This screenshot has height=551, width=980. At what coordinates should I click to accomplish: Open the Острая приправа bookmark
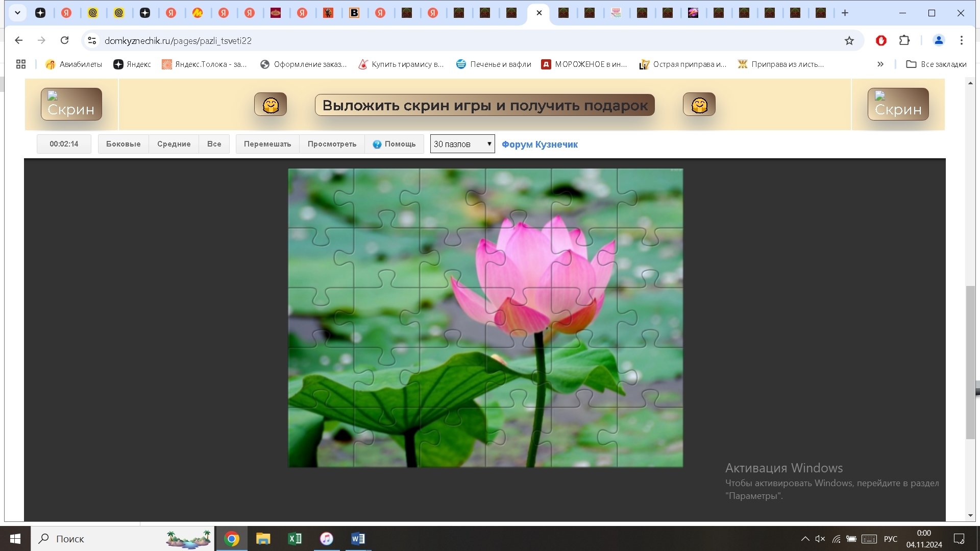pos(683,64)
